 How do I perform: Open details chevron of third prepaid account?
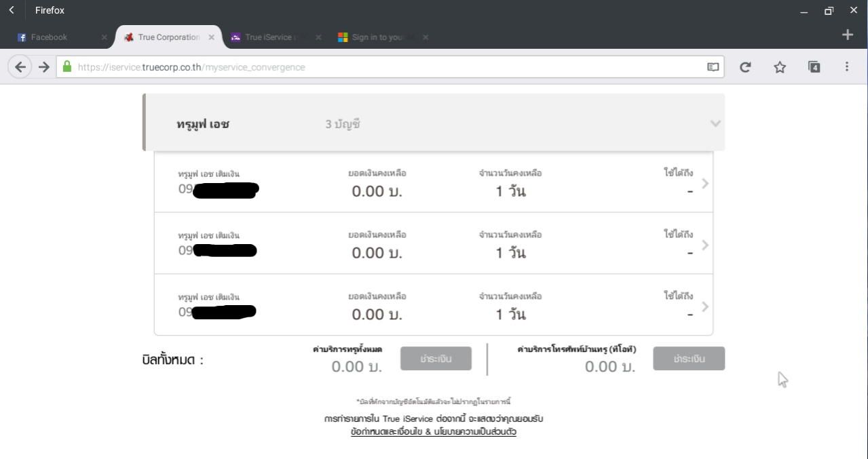point(705,306)
